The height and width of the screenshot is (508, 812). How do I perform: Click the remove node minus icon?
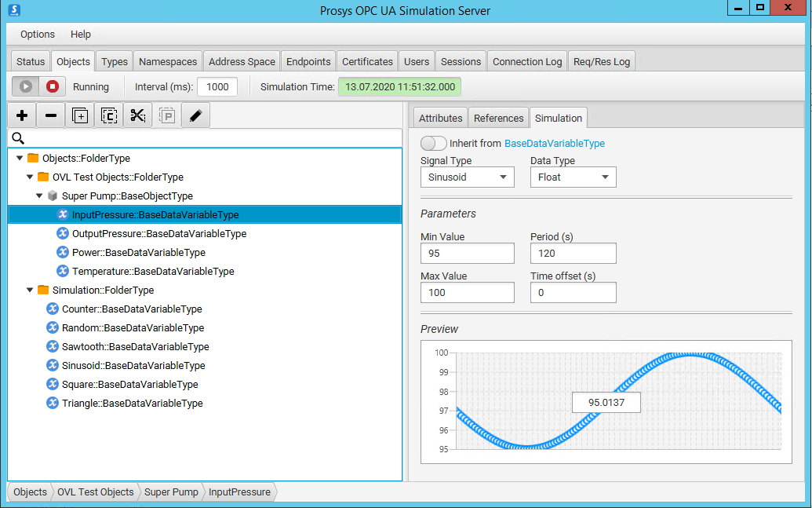coord(51,115)
